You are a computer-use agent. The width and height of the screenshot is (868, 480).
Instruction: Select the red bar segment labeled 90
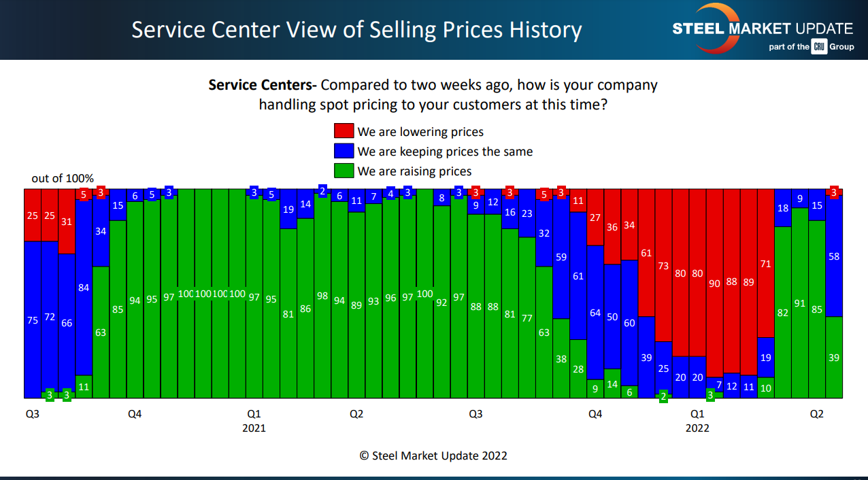[x=714, y=283]
